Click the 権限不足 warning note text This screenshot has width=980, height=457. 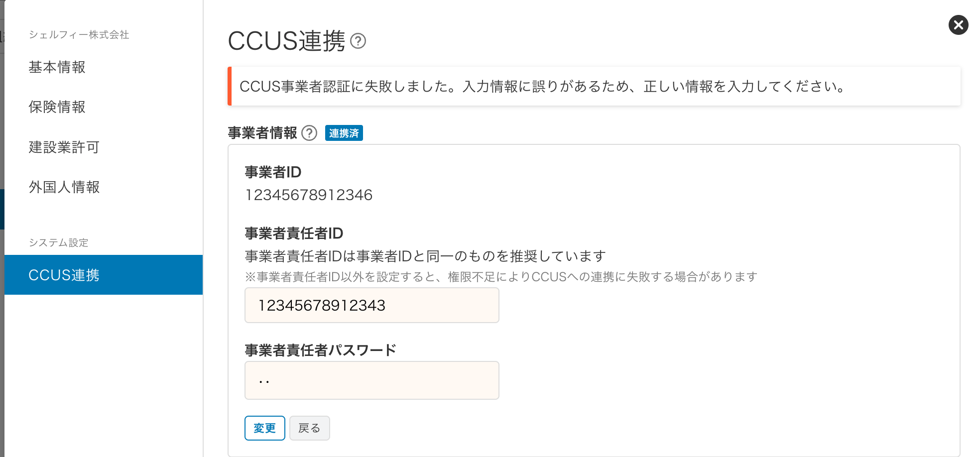[501, 277]
